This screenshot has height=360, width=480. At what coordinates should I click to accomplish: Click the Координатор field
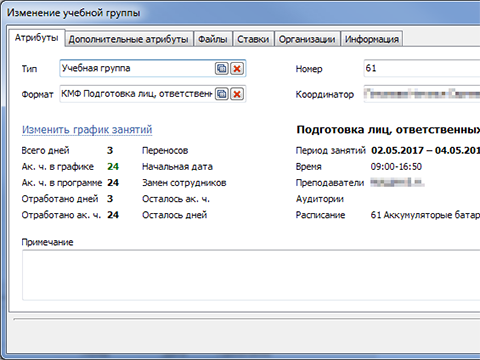pyautogui.click(x=422, y=94)
